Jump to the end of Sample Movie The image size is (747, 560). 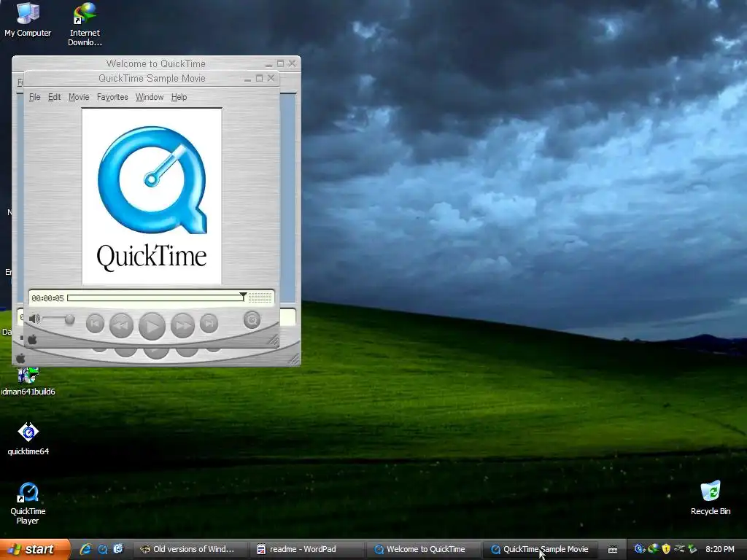click(x=209, y=323)
